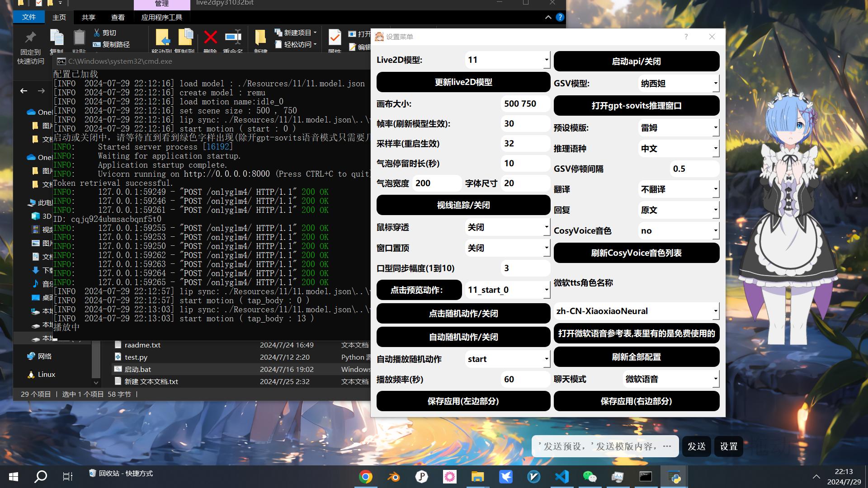This screenshot has width=868, height=488.
Task: Switch to the 查看 ribbon tab
Action: [x=118, y=17]
